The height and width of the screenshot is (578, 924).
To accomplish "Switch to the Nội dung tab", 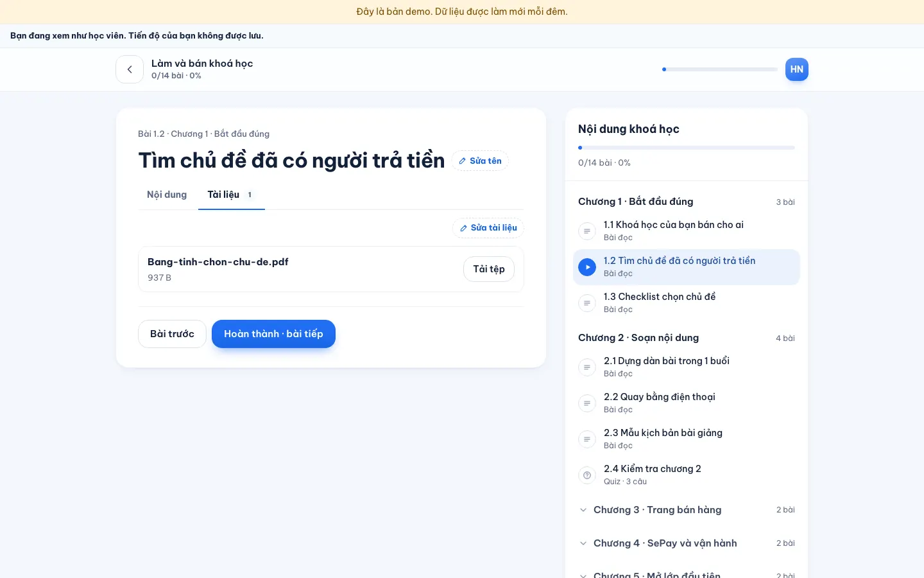I will click(167, 195).
